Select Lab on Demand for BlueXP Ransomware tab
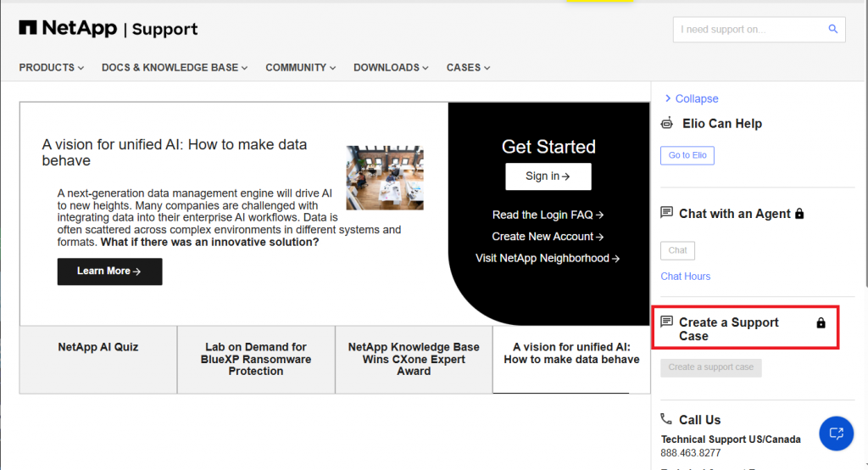 pyautogui.click(x=256, y=360)
